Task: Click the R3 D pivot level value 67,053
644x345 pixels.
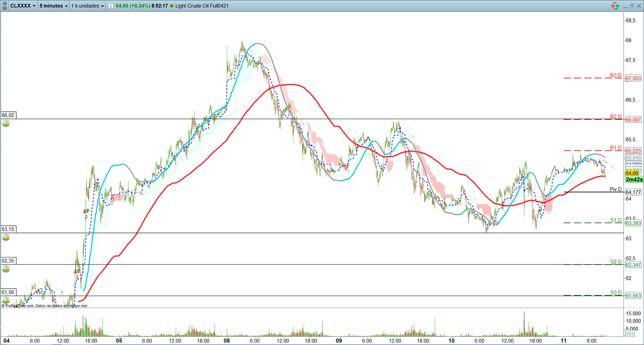Action: pyautogui.click(x=633, y=78)
